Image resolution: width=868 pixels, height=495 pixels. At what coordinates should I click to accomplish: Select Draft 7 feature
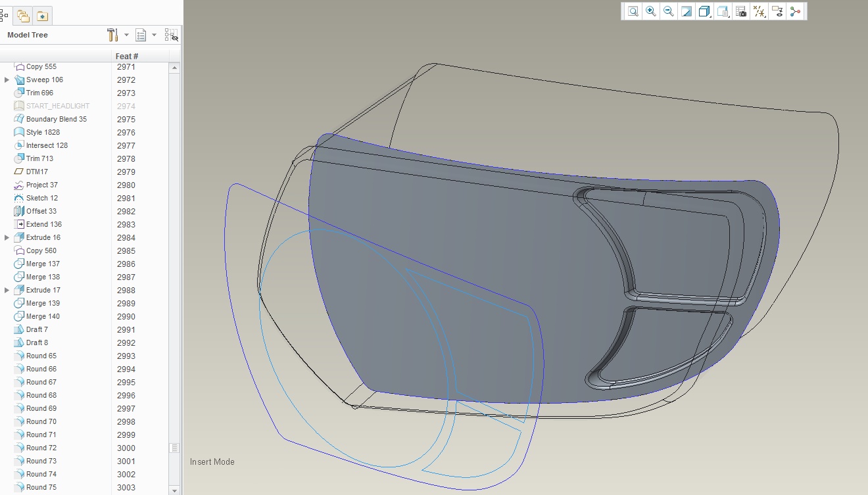tap(37, 329)
